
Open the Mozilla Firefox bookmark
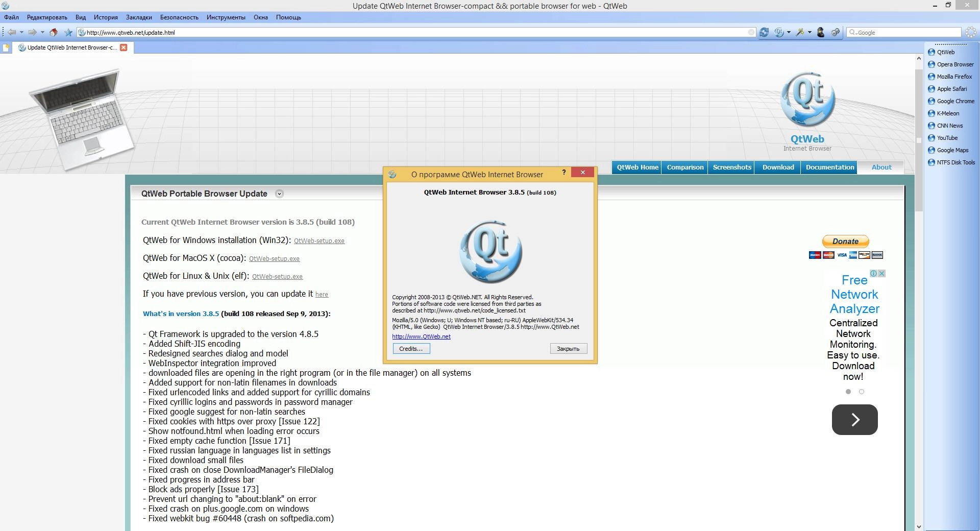click(x=950, y=77)
